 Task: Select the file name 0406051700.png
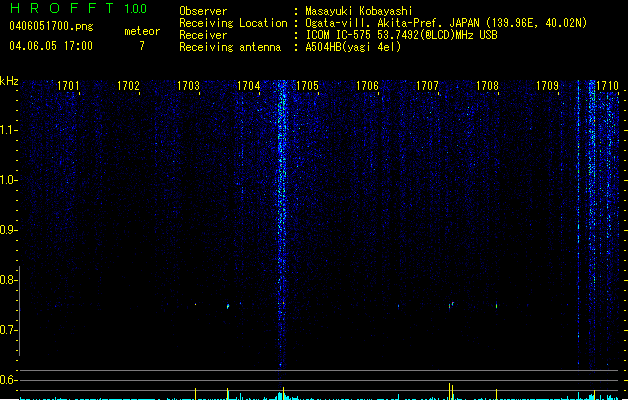click(51, 26)
